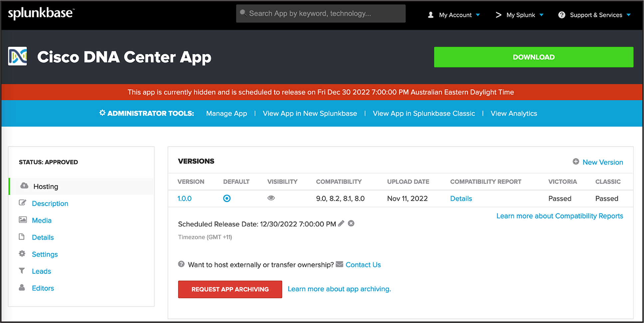Image resolution: width=644 pixels, height=323 pixels.
Task: Click the Settings gear icon in sidebar
Action: (x=22, y=253)
